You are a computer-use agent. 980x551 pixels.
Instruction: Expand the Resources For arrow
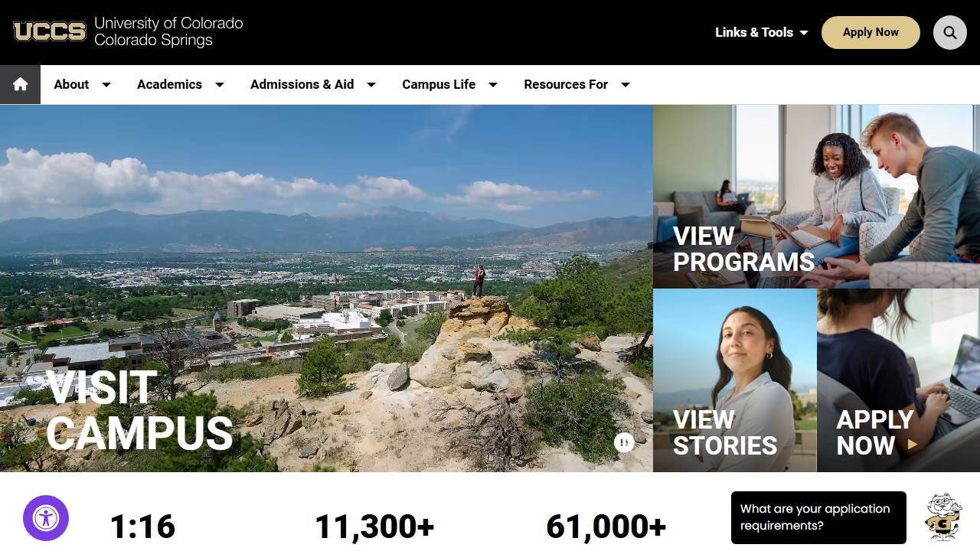[x=626, y=84]
